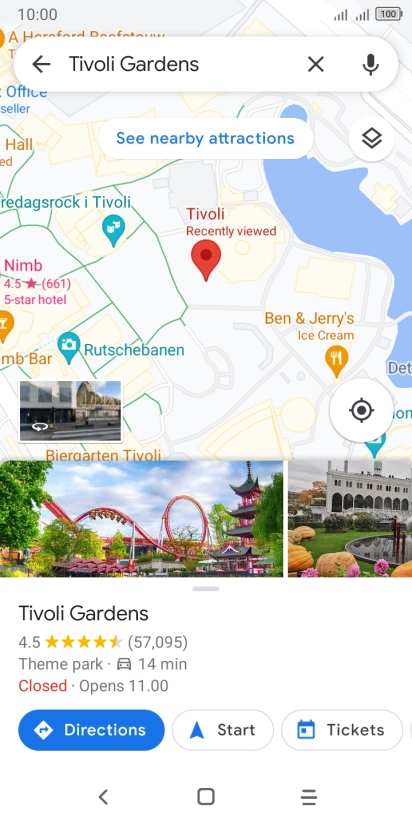See nearby attractions
This screenshot has width=412, height=824.
click(x=205, y=138)
